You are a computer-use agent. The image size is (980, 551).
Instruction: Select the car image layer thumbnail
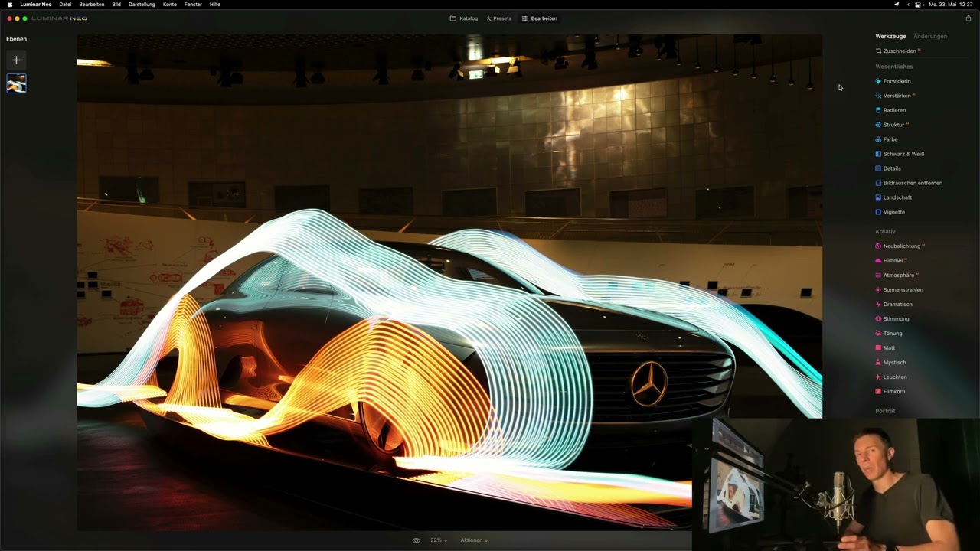(16, 83)
